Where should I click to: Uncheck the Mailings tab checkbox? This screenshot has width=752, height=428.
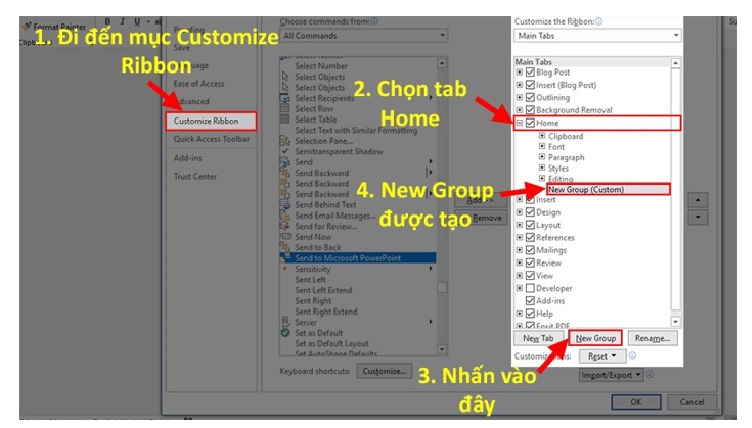pos(530,250)
